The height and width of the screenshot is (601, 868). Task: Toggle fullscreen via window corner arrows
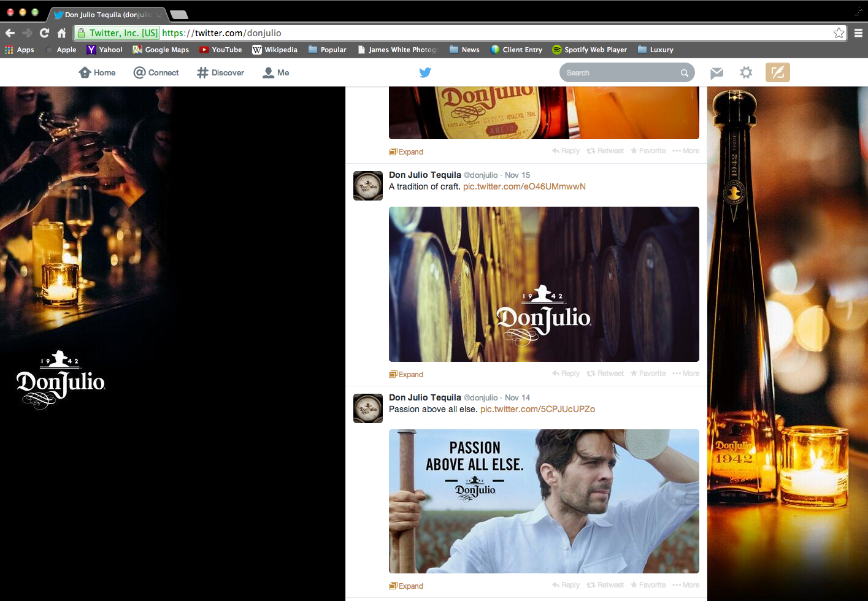coord(858,12)
